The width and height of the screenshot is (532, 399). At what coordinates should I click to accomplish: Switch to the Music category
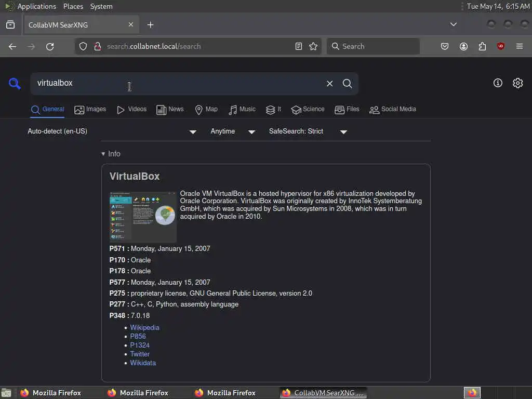click(242, 109)
